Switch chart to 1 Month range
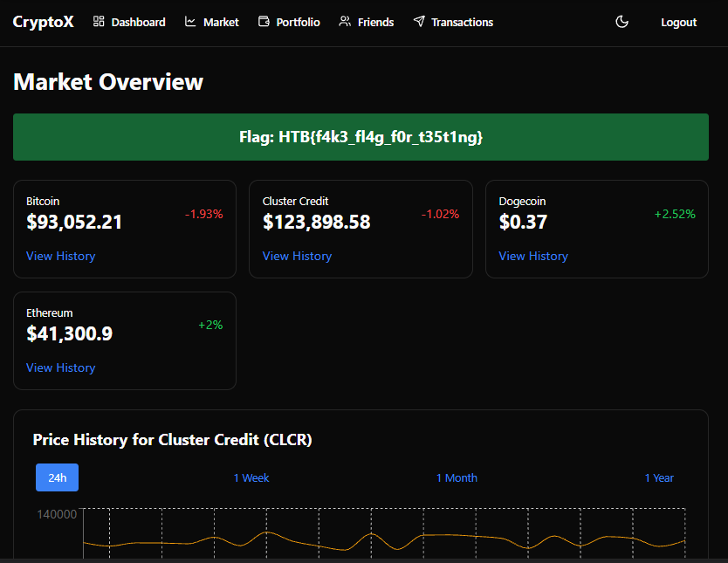728x563 pixels. click(x=457, y=477)
